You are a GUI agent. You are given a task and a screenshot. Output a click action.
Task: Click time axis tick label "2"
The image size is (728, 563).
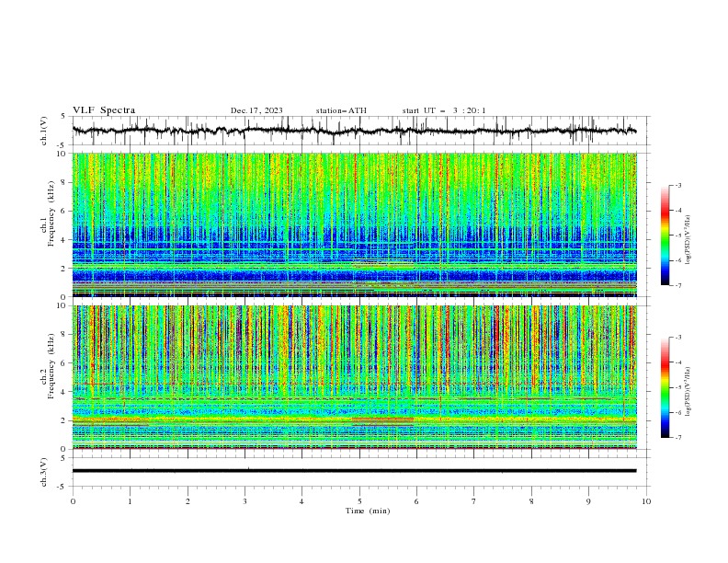point(188,501)
